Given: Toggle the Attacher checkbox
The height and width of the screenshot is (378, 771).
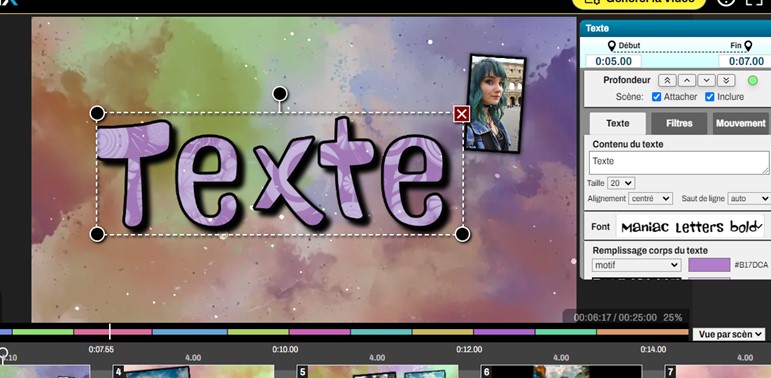Looking at the screenshot, I should tap(656, 97).
